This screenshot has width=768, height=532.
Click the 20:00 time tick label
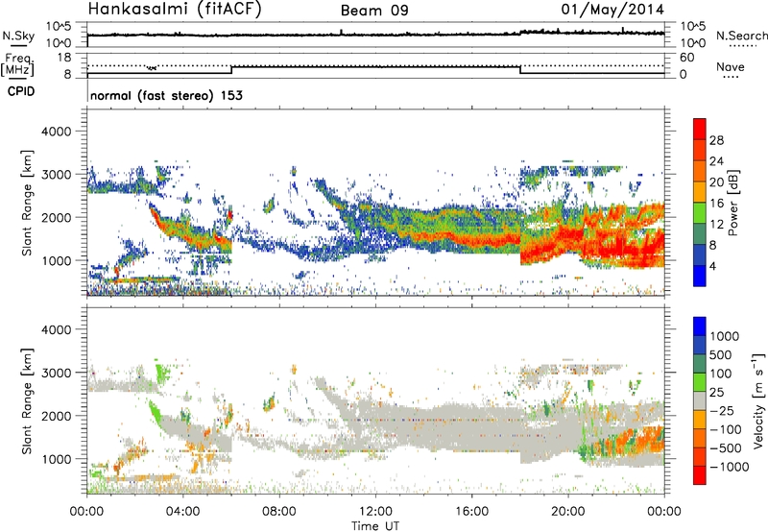(567, 512)
